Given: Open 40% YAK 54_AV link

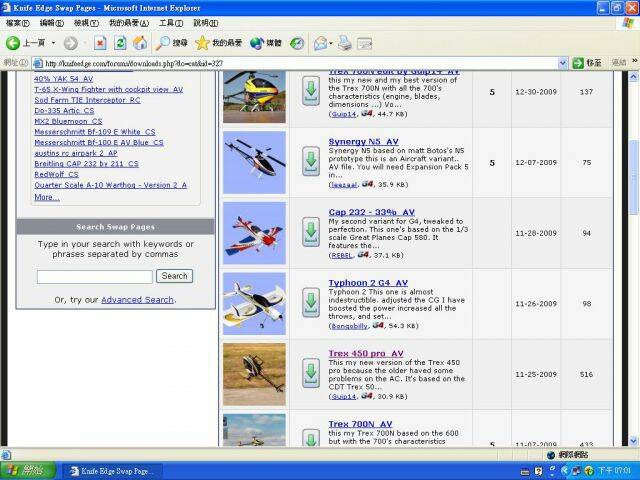Looking at the screenshot, I should (x=64, y=79).
